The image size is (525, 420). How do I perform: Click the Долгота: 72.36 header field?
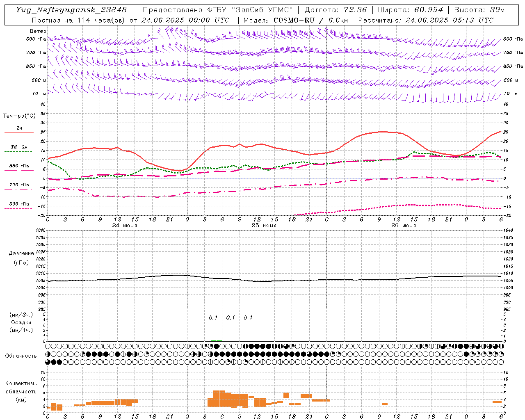(x=336, y=10)
